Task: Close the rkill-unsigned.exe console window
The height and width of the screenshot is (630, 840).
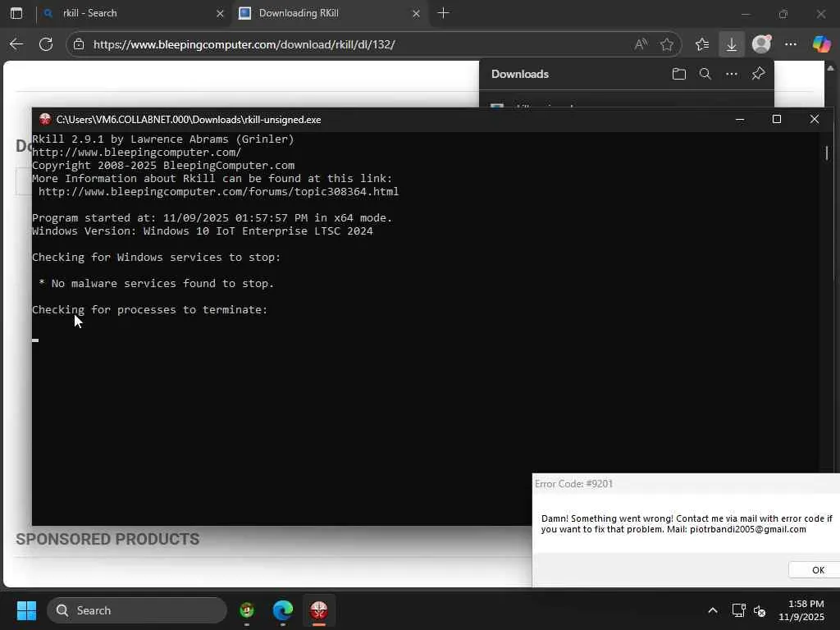Action: (x=815, y=120)
